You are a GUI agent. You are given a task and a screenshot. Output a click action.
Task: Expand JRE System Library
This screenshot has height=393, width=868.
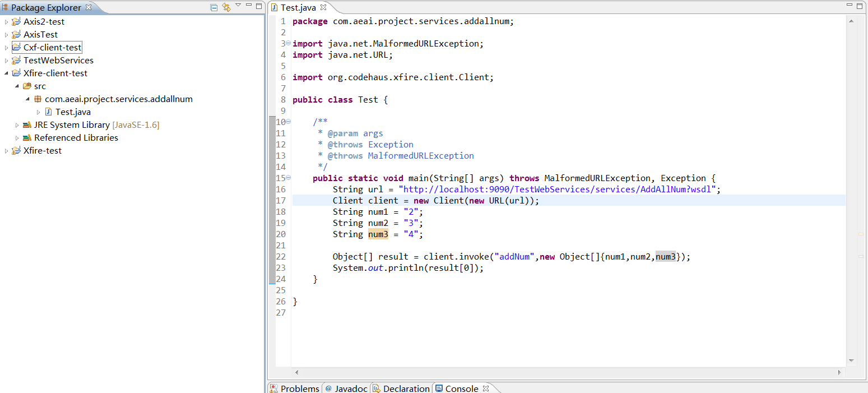click(x=17, y=125)
